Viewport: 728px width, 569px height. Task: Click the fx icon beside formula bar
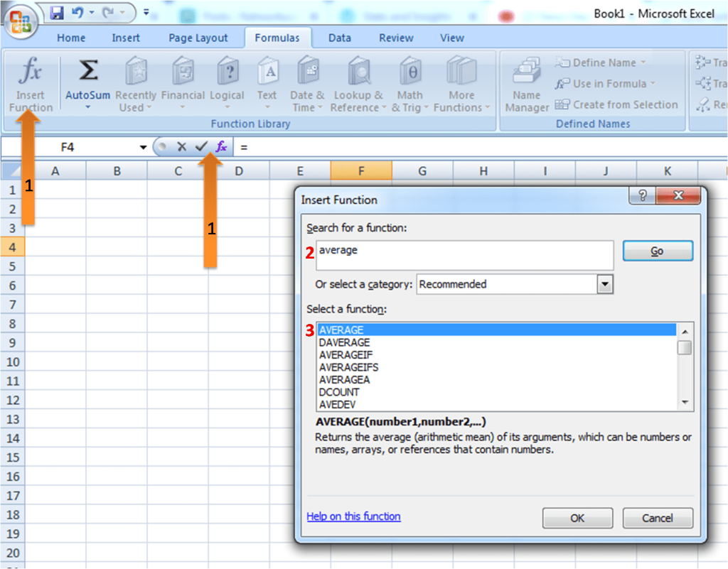click(x=220, y=146)
